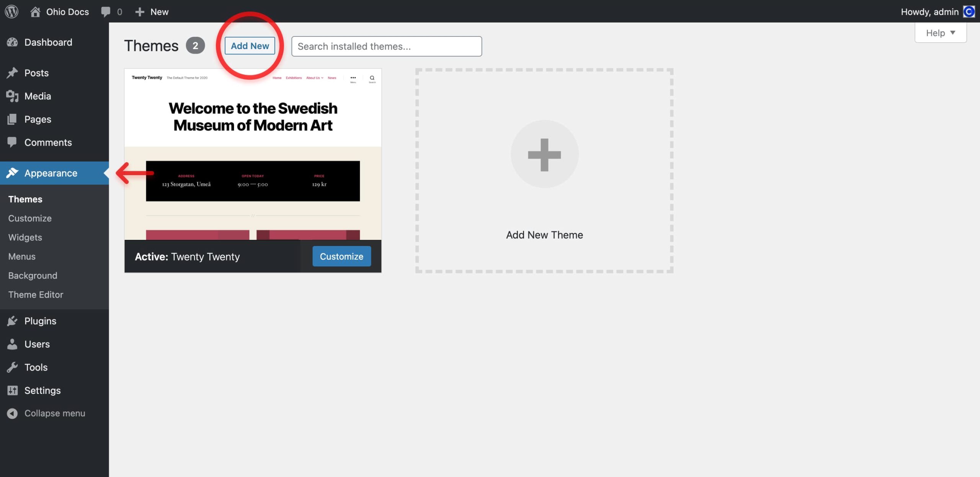The width and height of the screenshot is (980, 477).
Task: Click the search magnifier in theme preview
Action: 372,79
